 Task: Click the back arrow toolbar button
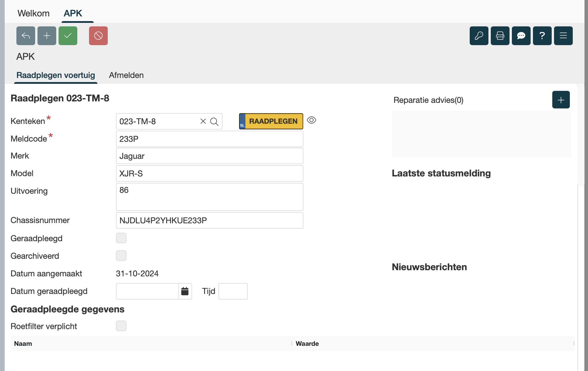(x=26, y=36)
